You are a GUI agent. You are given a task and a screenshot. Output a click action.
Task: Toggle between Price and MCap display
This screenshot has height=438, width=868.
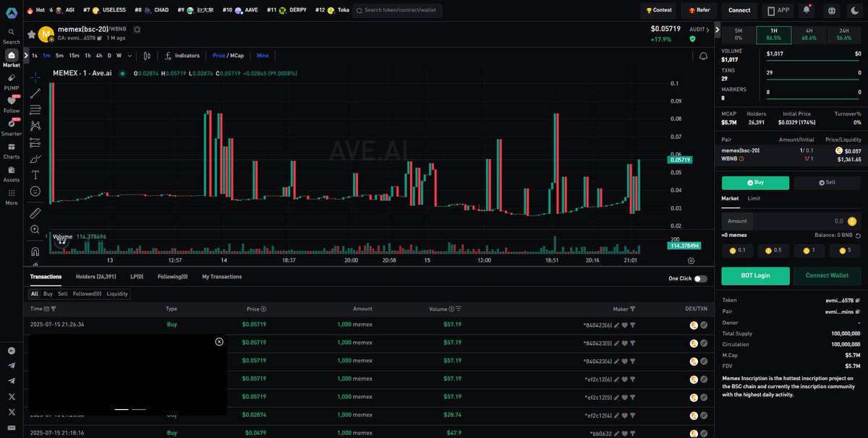[228, 56]
